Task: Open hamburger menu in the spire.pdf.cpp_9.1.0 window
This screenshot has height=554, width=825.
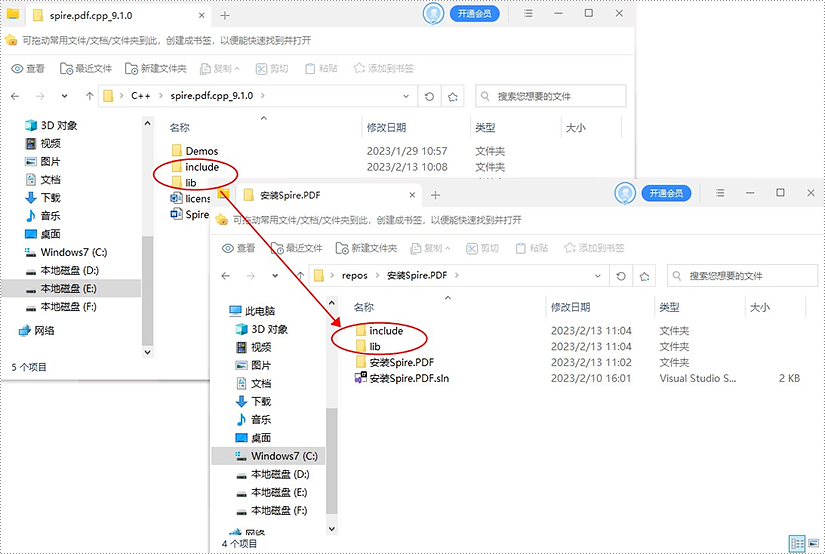Action: [528, 14]
